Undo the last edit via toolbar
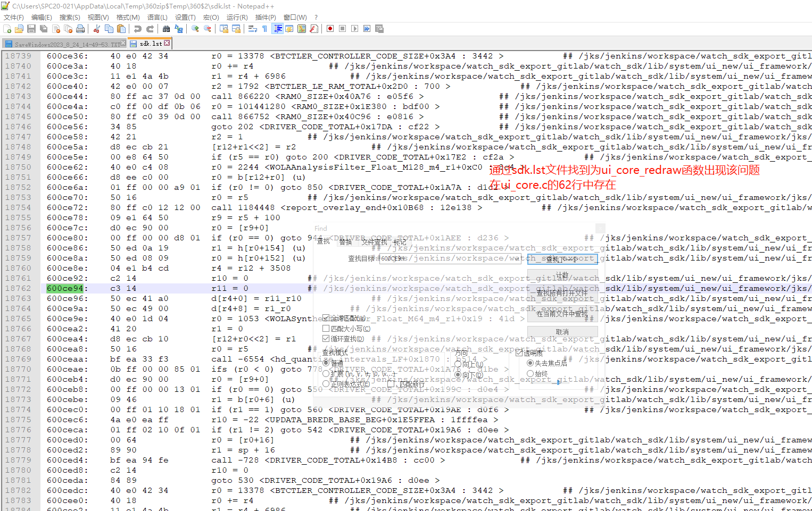This screenshot has height=511, width=812. (138, 29)
